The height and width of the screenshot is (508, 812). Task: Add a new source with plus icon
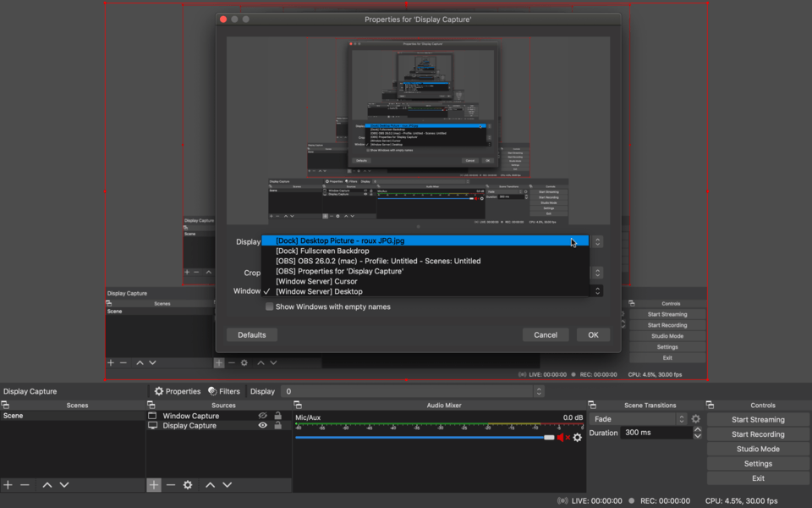[x=153, y=485]
